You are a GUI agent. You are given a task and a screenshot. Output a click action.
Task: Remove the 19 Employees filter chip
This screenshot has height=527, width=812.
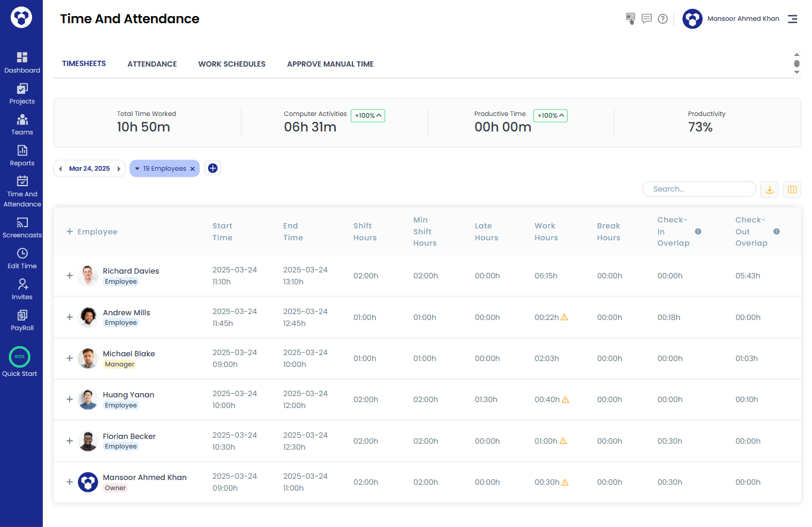[x=192, y=169]
